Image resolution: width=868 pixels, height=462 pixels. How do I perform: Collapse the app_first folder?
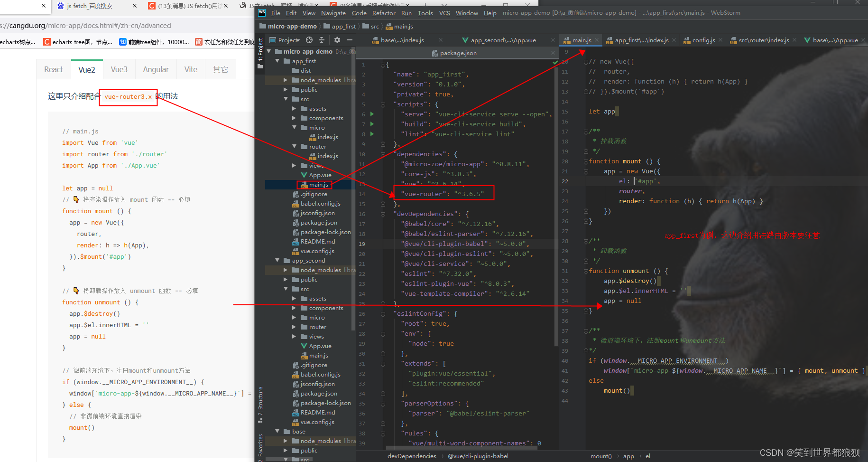(277, 61)
